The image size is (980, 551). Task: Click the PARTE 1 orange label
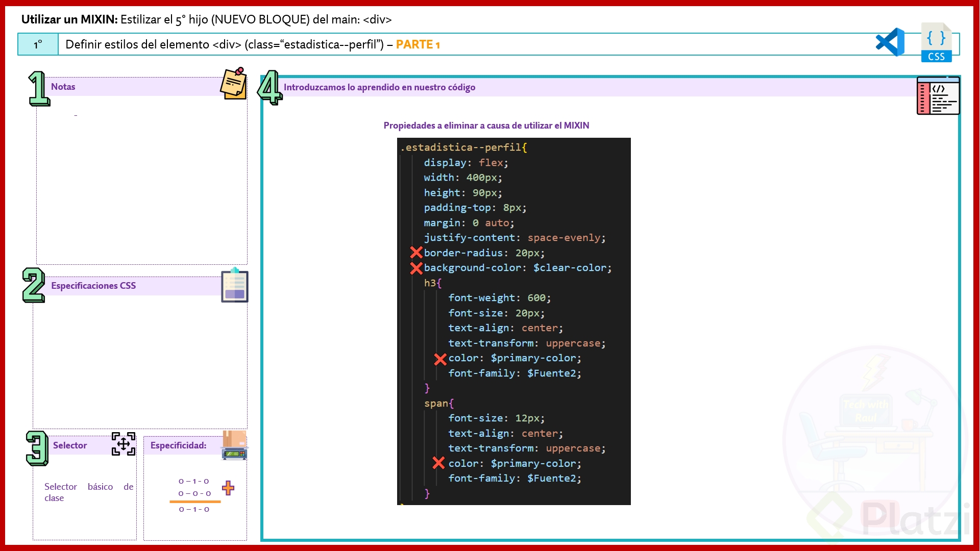tap(418, 45)
